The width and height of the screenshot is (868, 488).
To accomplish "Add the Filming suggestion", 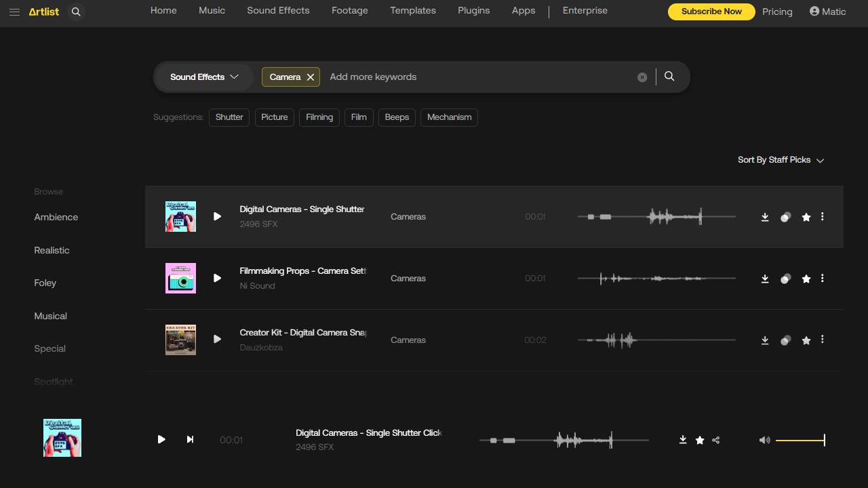I will click(319, 117).
